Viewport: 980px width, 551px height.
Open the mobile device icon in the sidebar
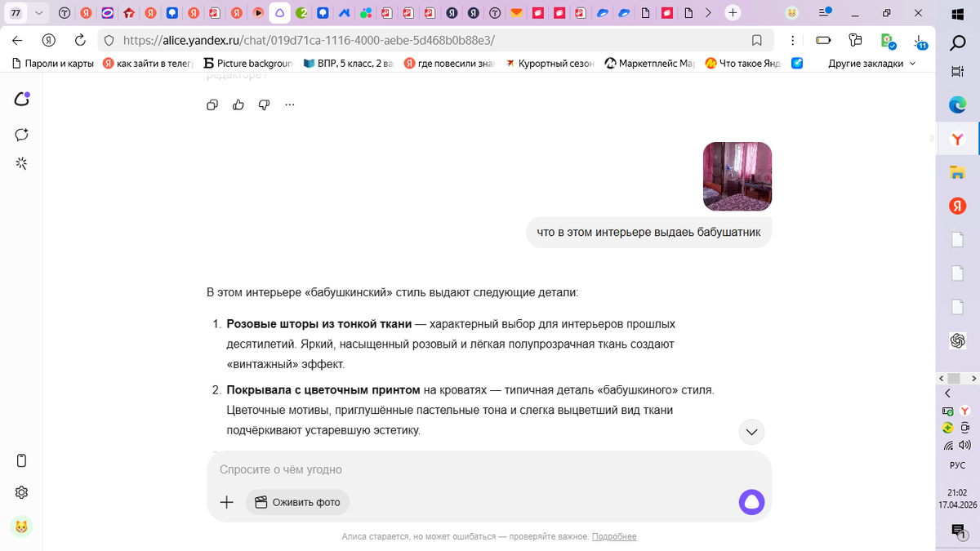[22, 460]
